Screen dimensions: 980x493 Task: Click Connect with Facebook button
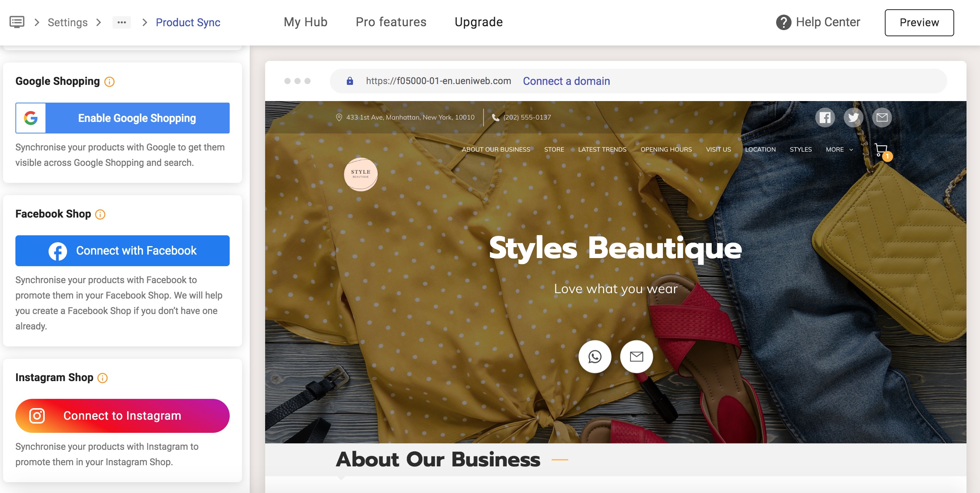[x=123, y=250]
